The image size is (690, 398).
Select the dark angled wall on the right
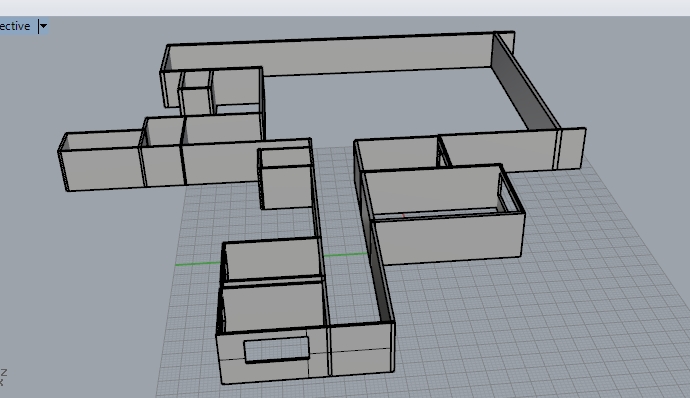tap(523, 82)
